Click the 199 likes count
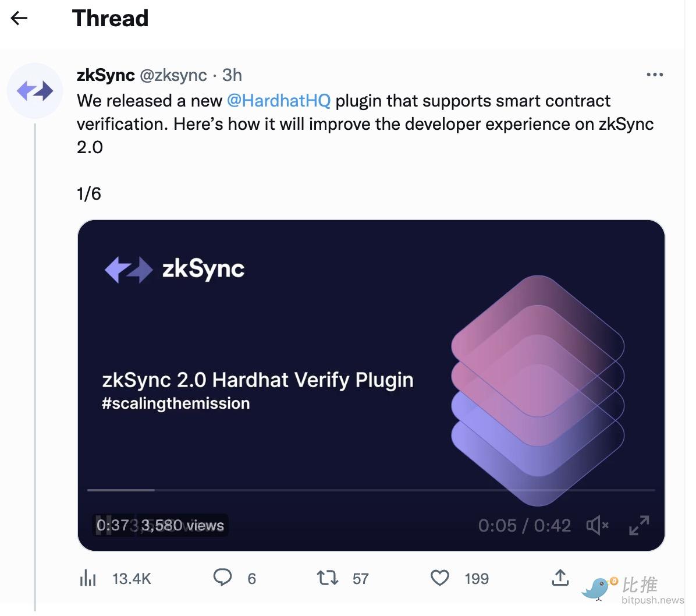Screen dimensions: 696x616 click(x=477, y=579)
